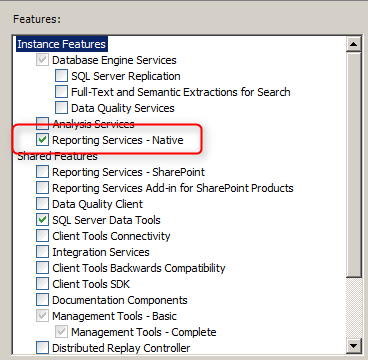Screen dimensions: 368x360
Task: Check the Analysis Services checkbox
Action: click(x=42, y=124)
